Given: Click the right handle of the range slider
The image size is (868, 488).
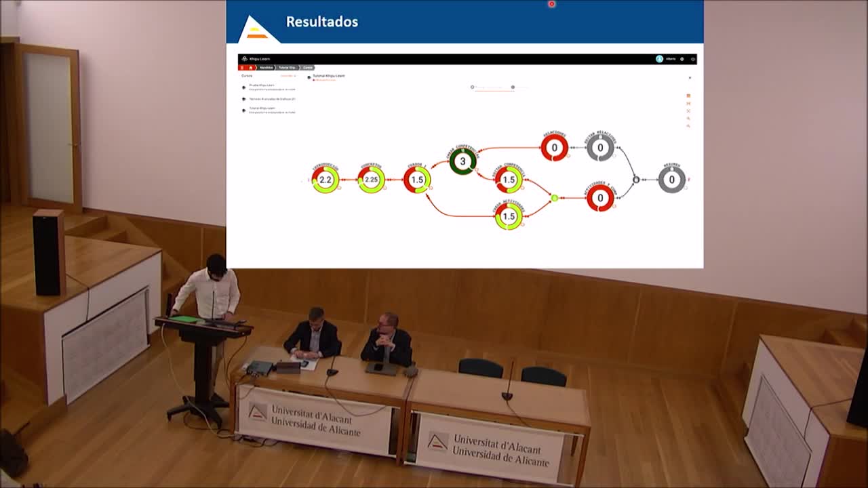Looking at the screenshot, I should pyautogui.click(x=513, y=87).
